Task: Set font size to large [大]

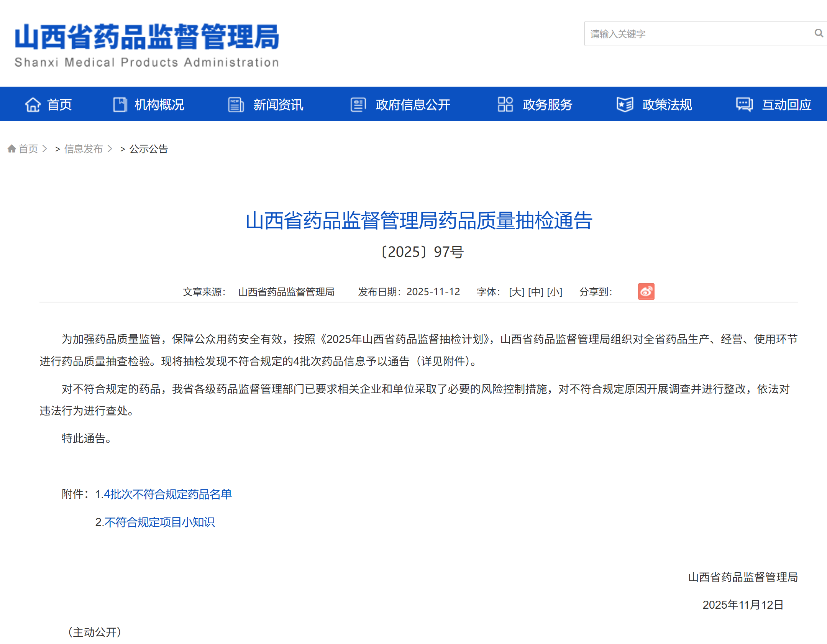Action: pyautogui.click(x=516, y=292)
